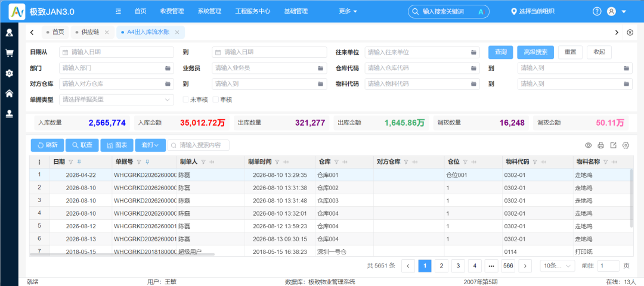Go to page 2 in pagination
This screenshot has width=644, height=286.
(x=441, y=266)
